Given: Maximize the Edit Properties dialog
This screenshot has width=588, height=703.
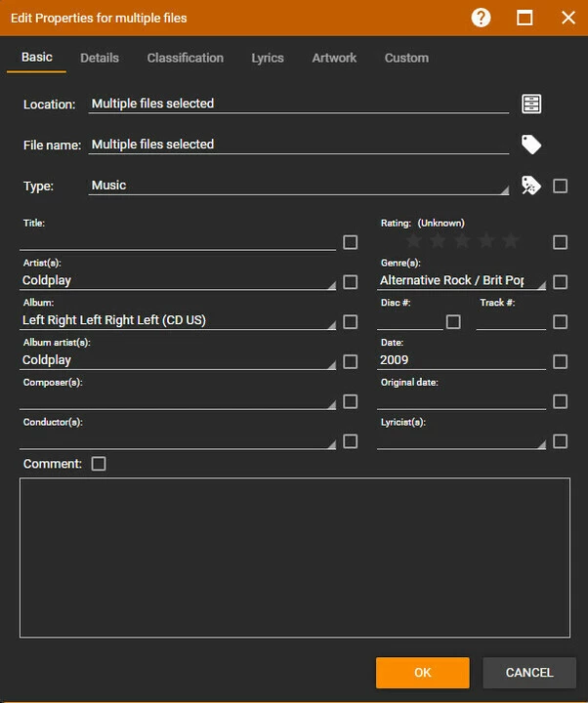Looking at the screenshot, I should coord(525,18).
